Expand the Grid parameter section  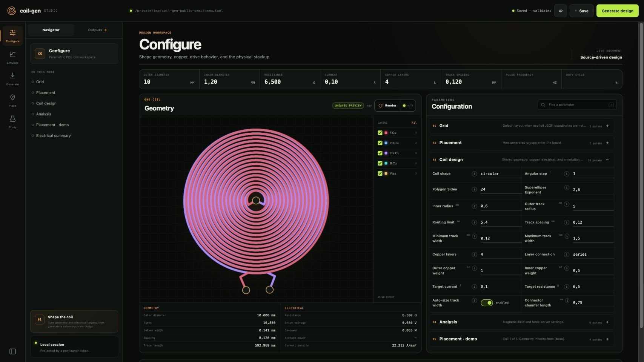[x=521, y=126]
